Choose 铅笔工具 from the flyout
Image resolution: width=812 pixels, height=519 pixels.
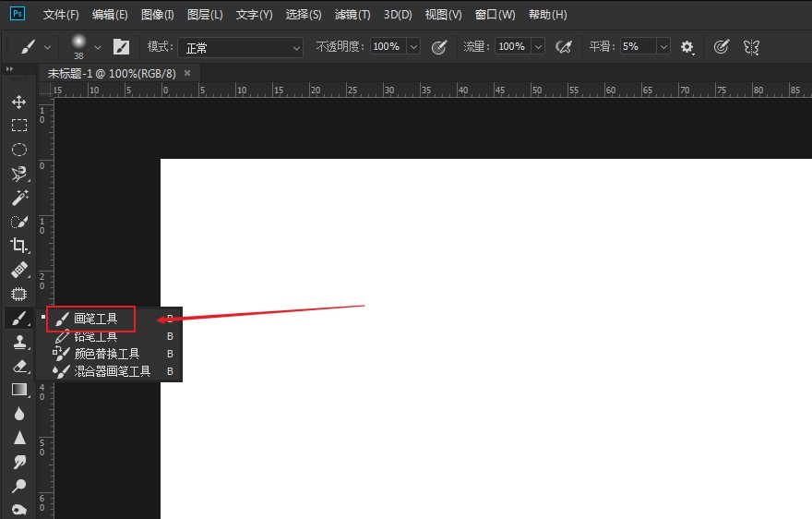click(x=109, y=336)
